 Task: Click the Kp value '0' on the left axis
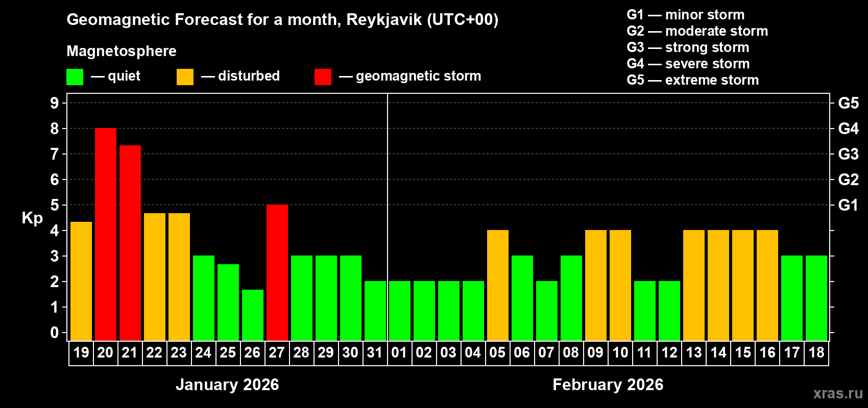[x=55, y=333]
